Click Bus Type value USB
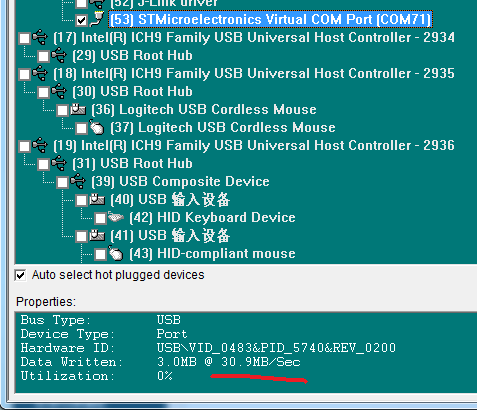477x410 pixels. [169, 320]
